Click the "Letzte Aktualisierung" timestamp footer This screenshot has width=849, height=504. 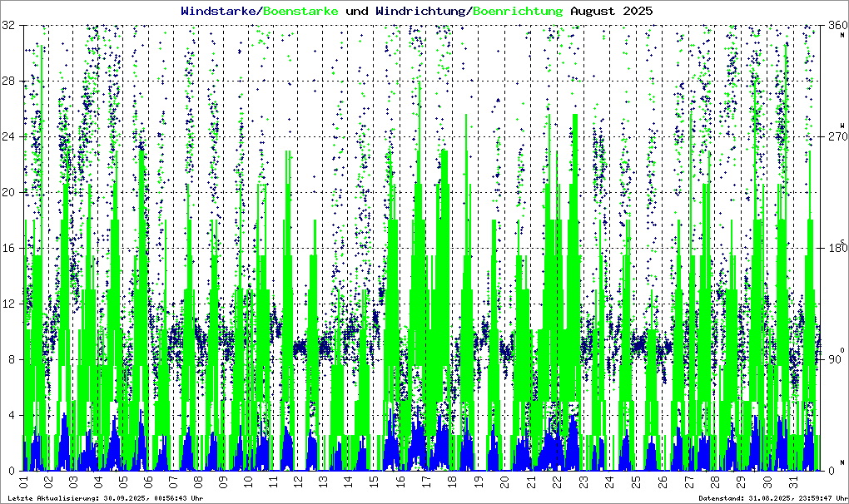click(104, 498)
